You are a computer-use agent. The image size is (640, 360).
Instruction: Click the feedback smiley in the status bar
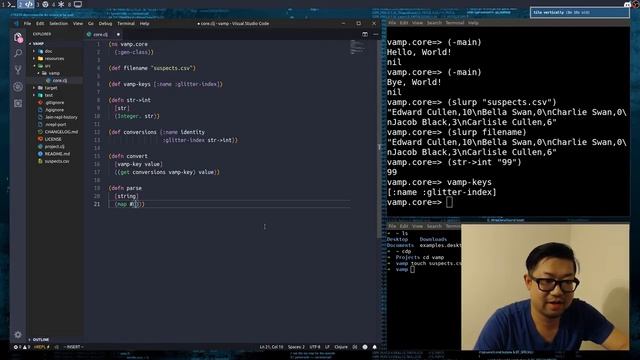(x=365, y=347)
